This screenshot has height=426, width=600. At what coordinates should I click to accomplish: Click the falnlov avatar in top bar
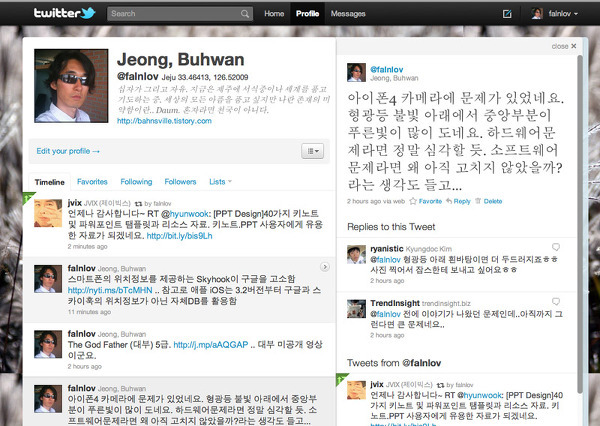(537, 14)
